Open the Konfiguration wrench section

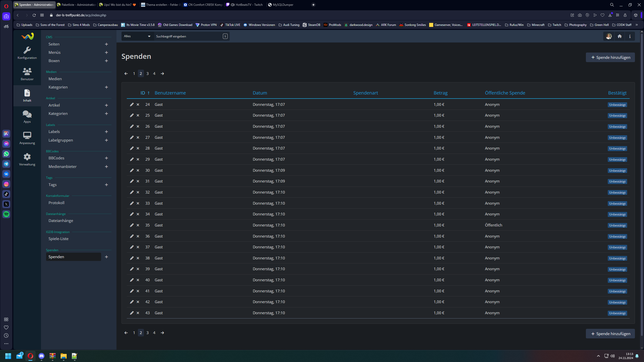click(27, 53)
